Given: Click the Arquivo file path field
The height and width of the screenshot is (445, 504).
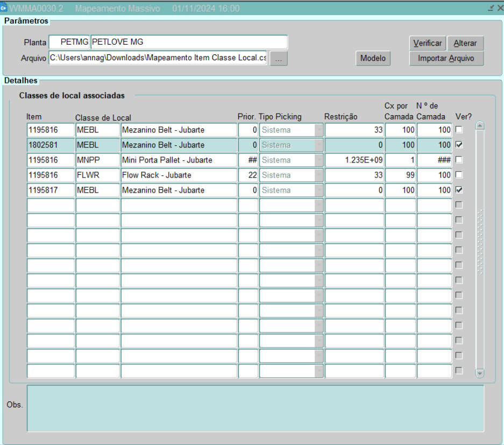Looking at the screenshot, I should (x=158, y=58).
